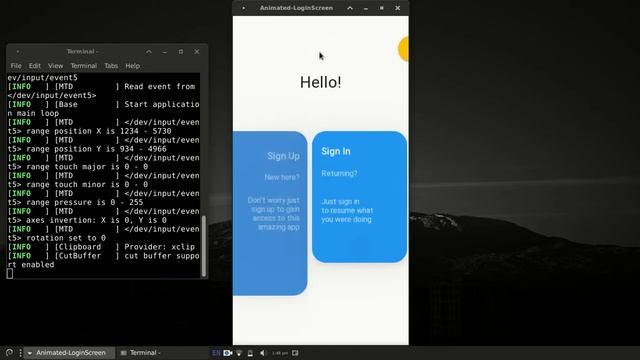The image size is (640, 360).
Task: Maximize the Animated-LoginScreen window
Action: (382, 8)
